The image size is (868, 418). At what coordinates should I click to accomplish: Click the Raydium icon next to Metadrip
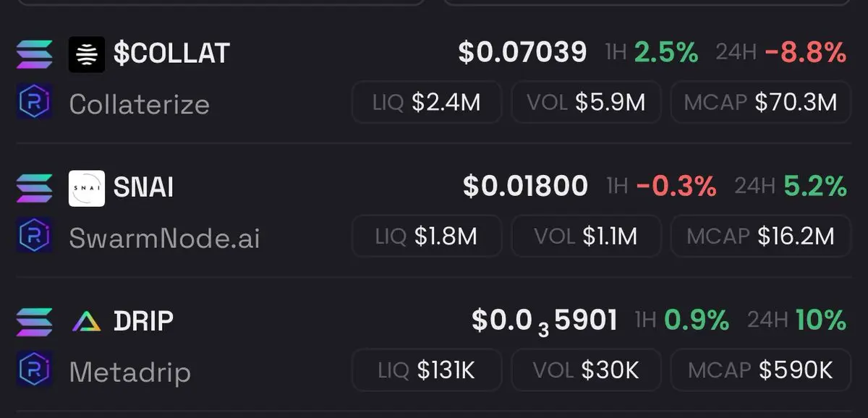(x=34, y=371)
